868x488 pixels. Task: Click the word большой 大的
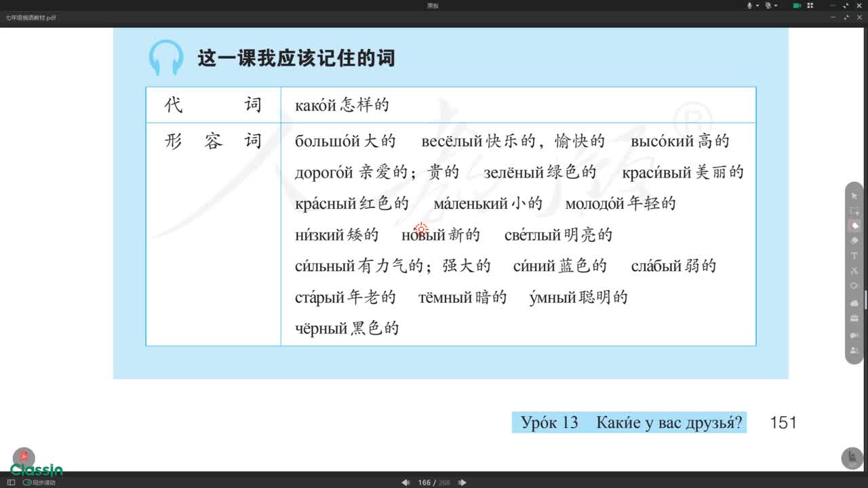tap(345, 141)
